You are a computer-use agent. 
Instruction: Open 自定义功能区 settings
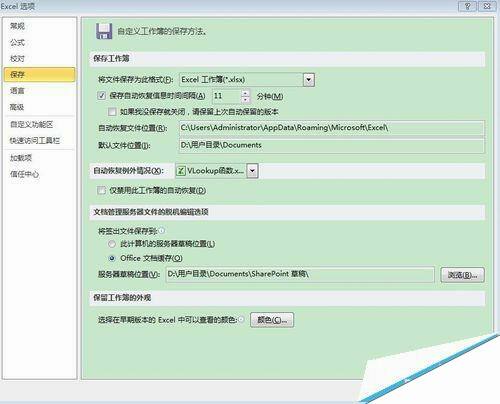[31, 125]
